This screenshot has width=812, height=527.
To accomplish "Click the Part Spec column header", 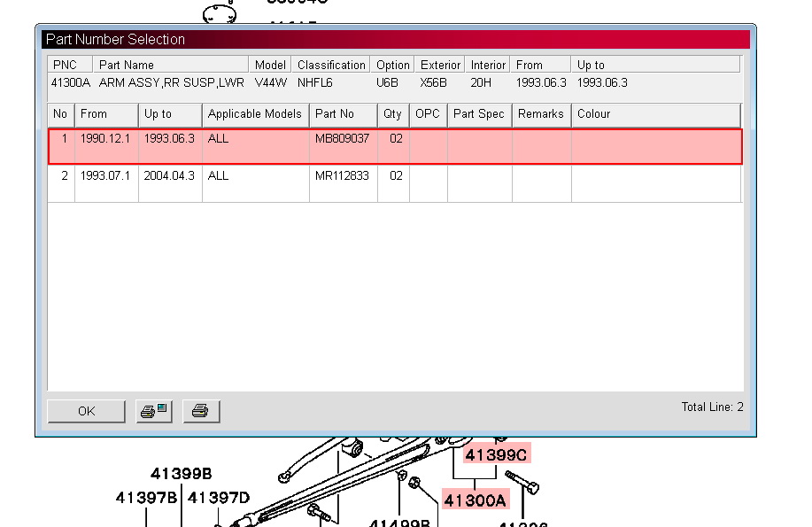I will [x=479, y=114].
